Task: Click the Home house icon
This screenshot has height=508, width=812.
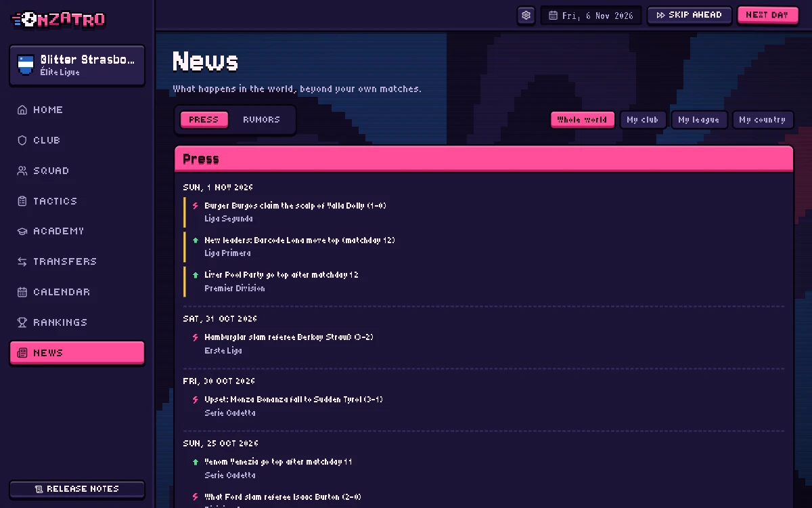Action: coord(22,110)
